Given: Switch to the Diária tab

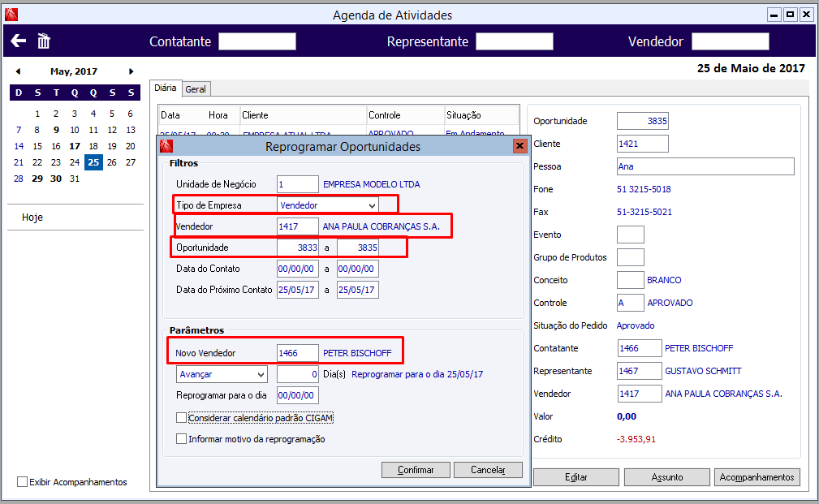Looking at the screenshot, I should [165, 88].
